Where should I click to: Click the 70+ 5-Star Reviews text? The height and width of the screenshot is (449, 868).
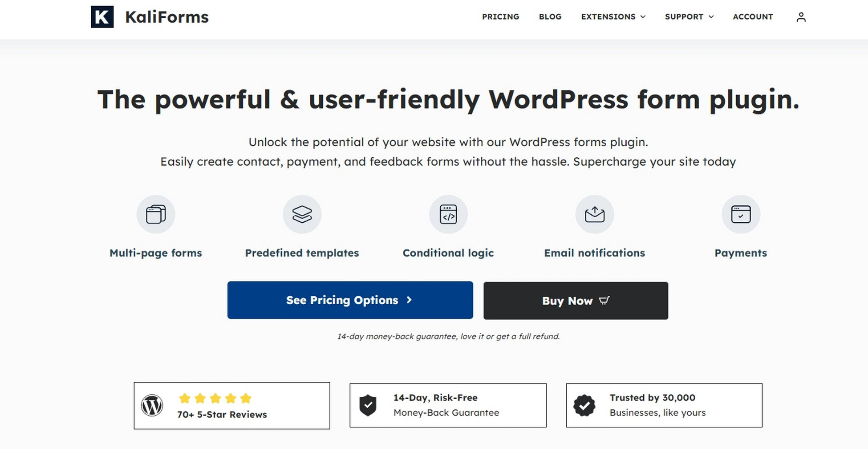click(222, 414)
